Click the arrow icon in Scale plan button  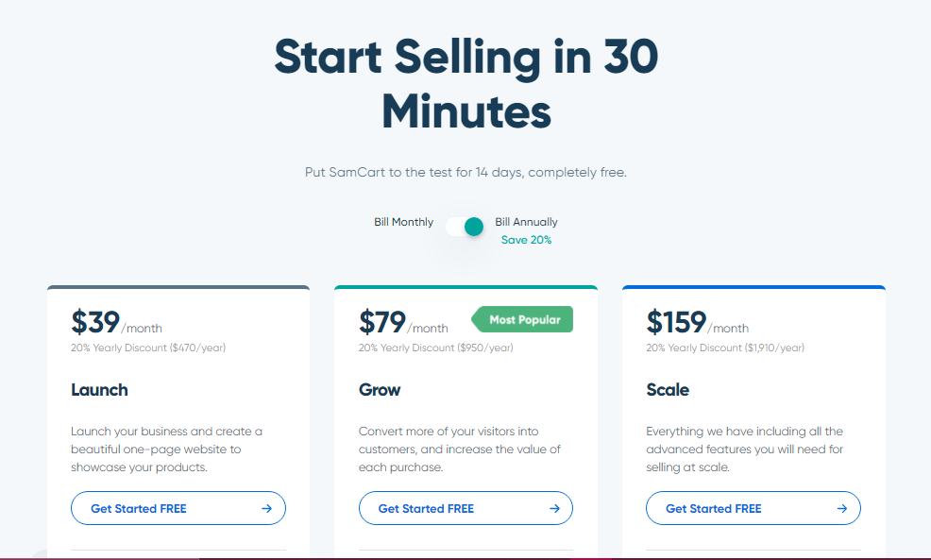point(841,508)
